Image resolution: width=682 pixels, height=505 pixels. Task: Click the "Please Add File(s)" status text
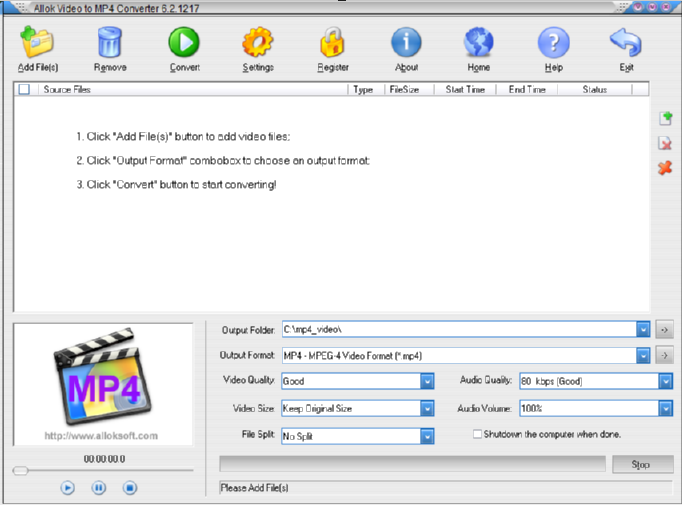click(x=254, y=488)
